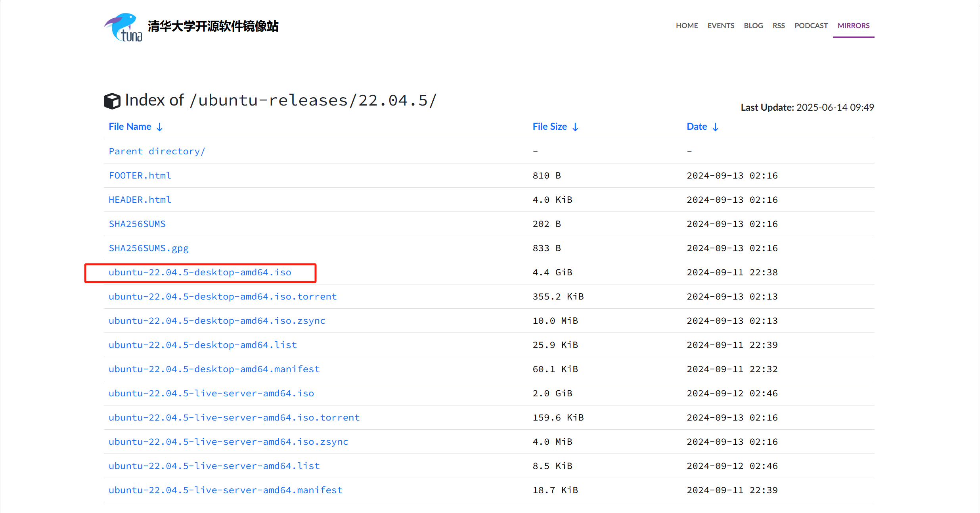
Task: Click the 810 B size cell
Action: pyautogui.click(x=547, y=175)
